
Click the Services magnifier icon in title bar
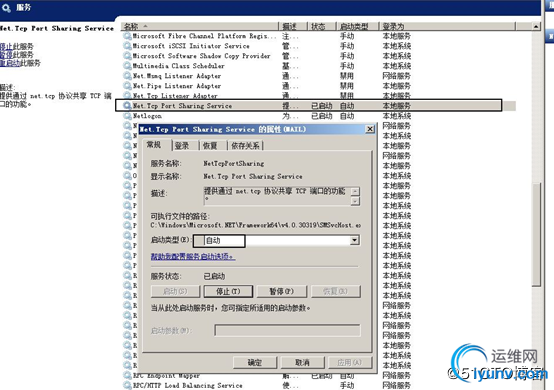click(x=6, y=7)
